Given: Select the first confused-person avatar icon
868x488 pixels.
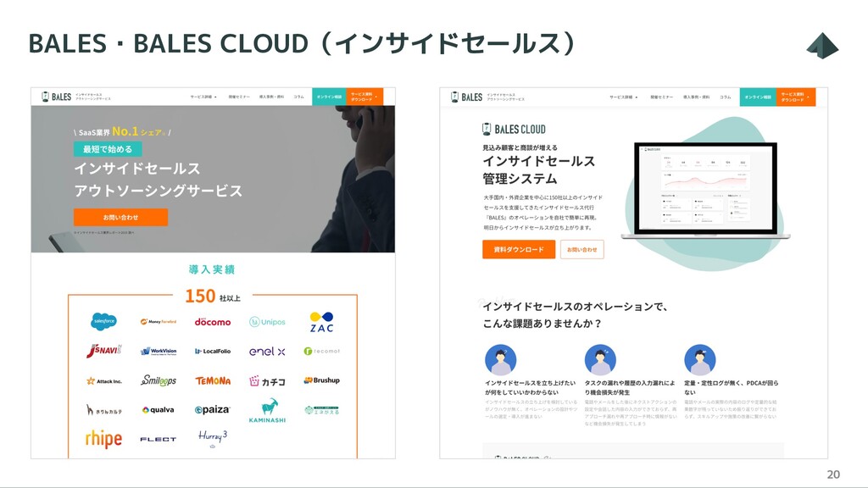Looking at the screenshot, I should pos(500,360).
